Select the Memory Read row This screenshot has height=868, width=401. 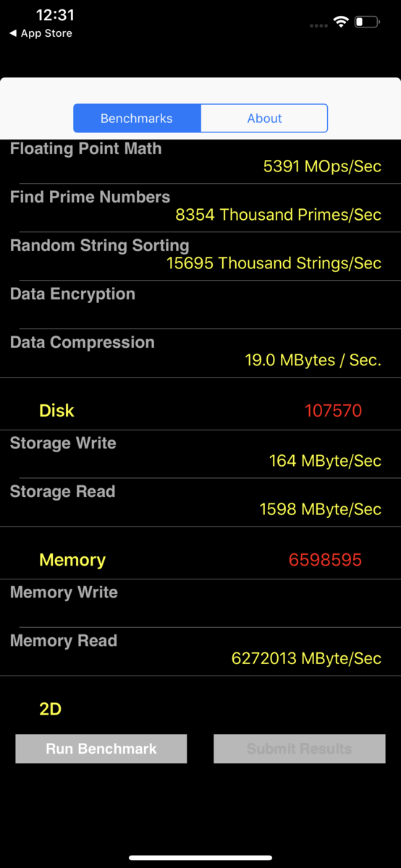point(200,651)
